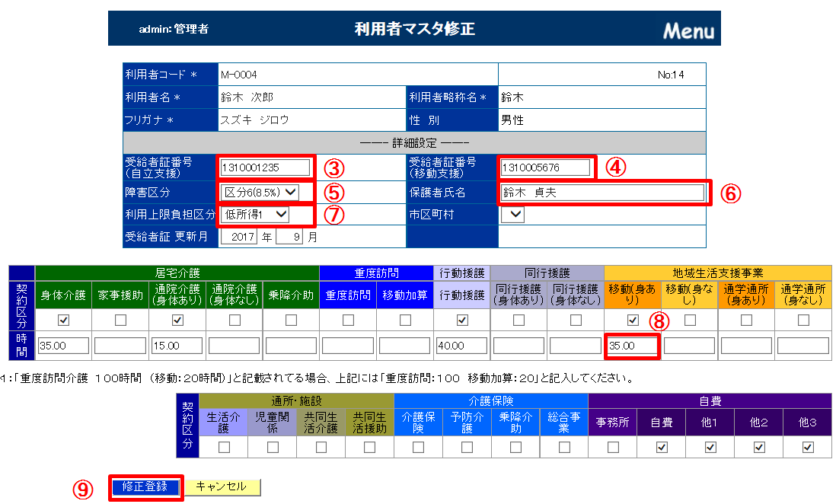Enable the 生活介護 checkbox
The width and height of the screenshot is (836, 504).
click(x=224, y=447)
